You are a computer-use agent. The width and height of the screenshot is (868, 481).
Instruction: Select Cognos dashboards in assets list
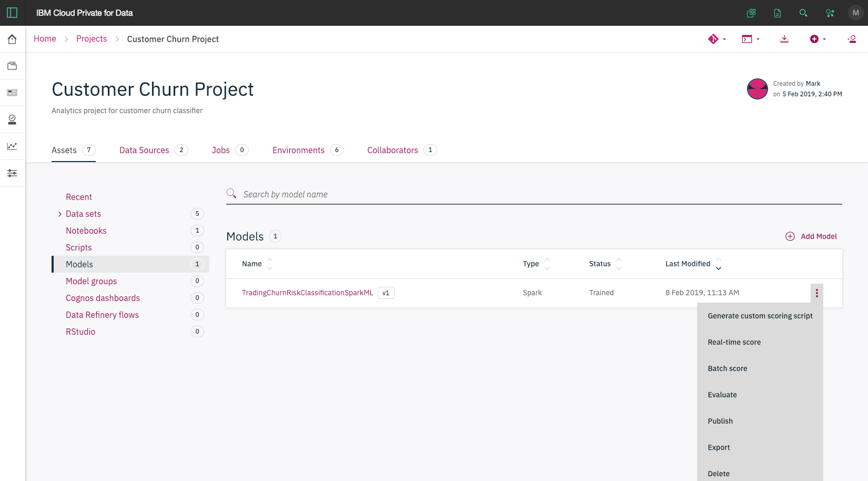pyautogui.click(x=103, y=298)
